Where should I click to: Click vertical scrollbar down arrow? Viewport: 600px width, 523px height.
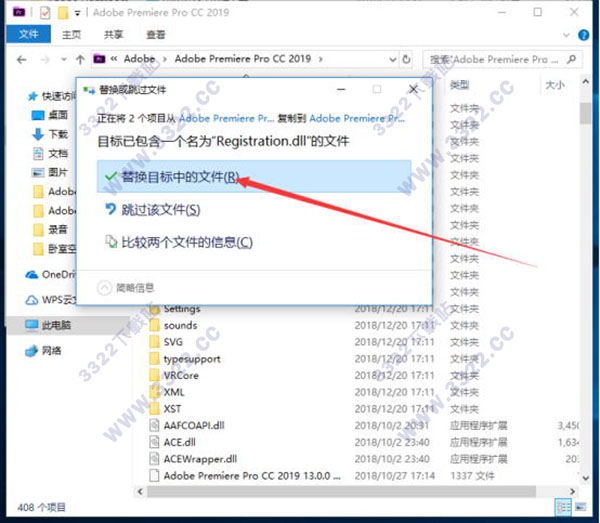point(585,478)
